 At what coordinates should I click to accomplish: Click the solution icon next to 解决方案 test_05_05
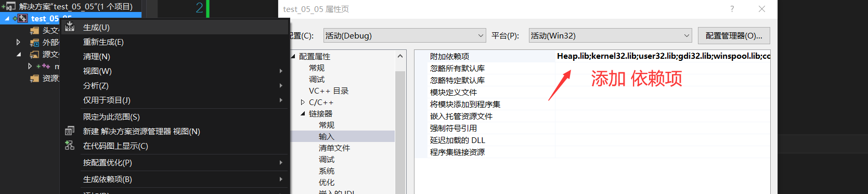click(10, 6)
